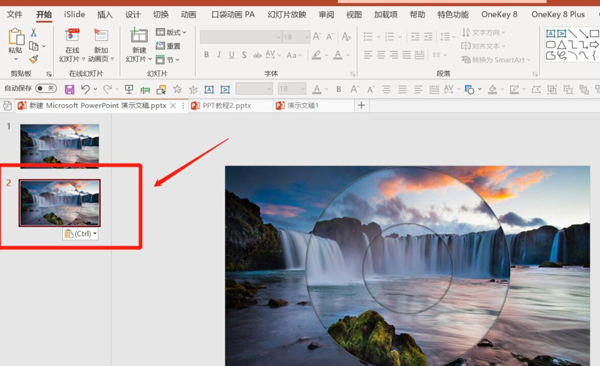Open the Paste Options Ctrl dropdown

(x=80, y=234)
